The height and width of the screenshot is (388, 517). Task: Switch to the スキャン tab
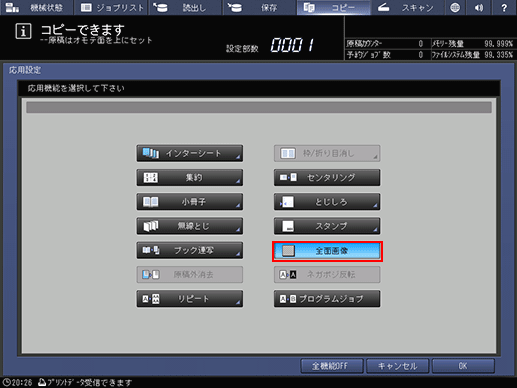tap(408, 7)
